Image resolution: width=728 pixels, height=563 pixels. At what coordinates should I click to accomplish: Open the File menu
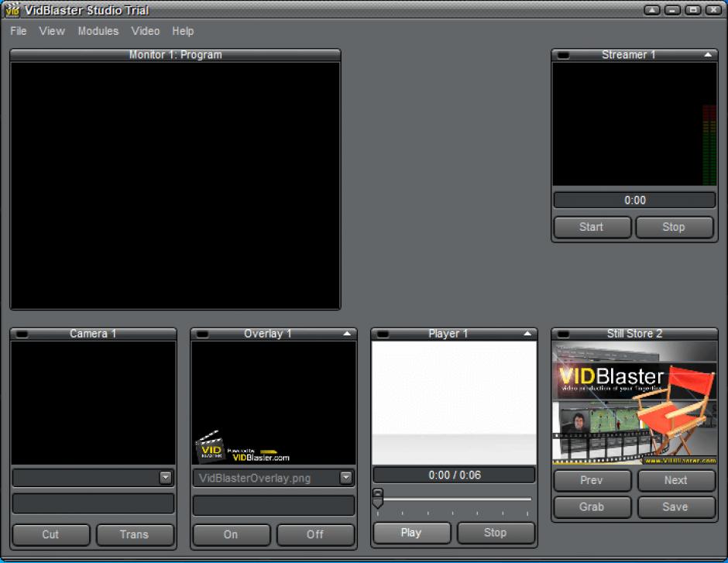18,31
